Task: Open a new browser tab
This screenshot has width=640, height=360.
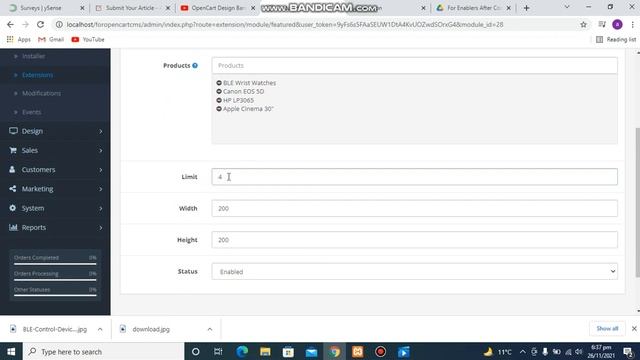Action: (x=526, y=8)
